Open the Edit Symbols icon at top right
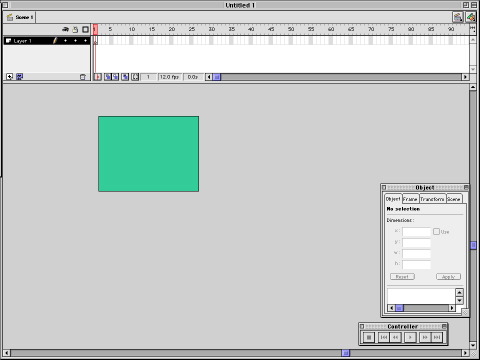Screen dimensions: 480x360 [x=471, y=17]
